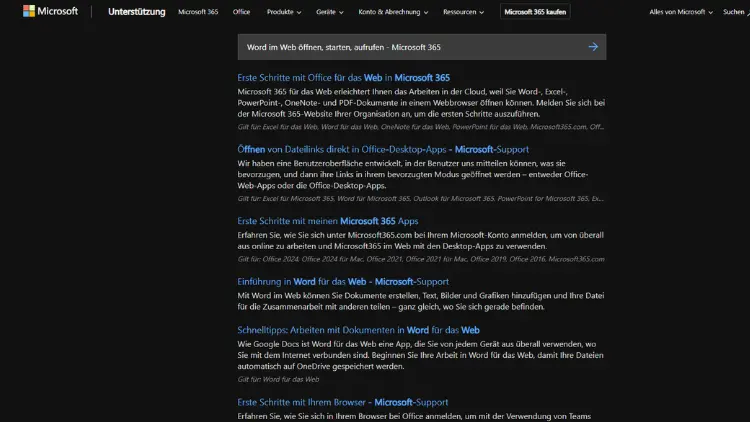Submit search with the arrow icon
The height and width of the screenshot is (422, 750).
[x=593, y=47]
